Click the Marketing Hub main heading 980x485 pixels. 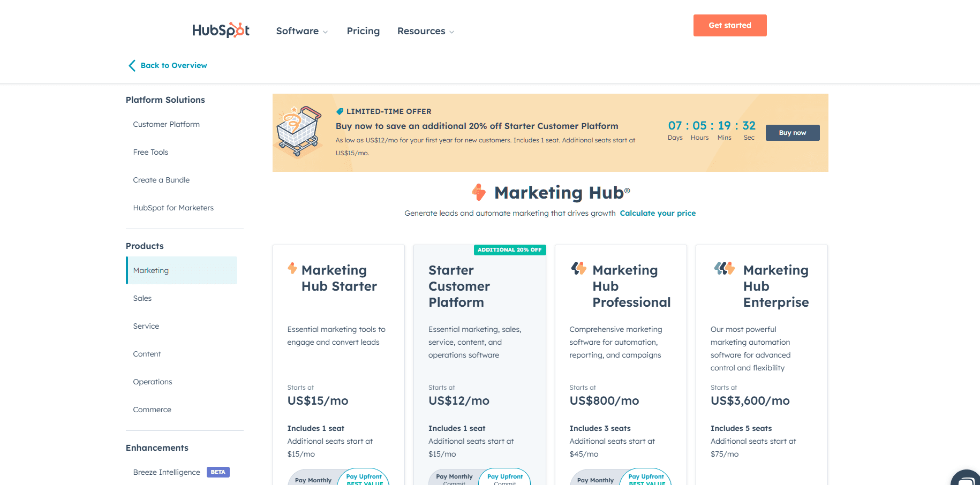[562, 192]
